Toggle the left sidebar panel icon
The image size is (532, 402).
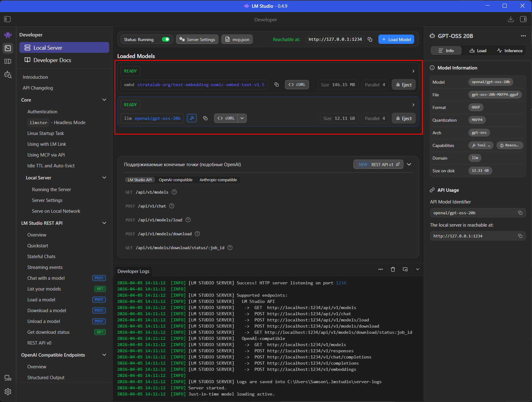(7, 19)
